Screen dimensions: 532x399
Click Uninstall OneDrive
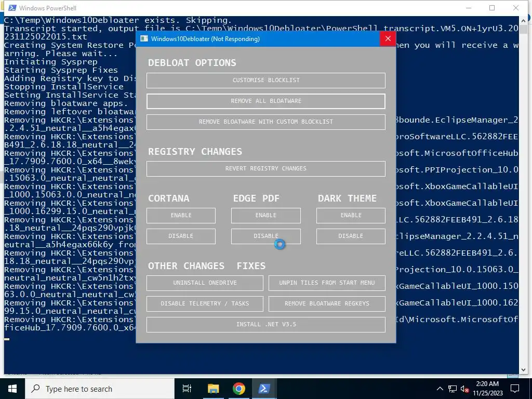205,283
